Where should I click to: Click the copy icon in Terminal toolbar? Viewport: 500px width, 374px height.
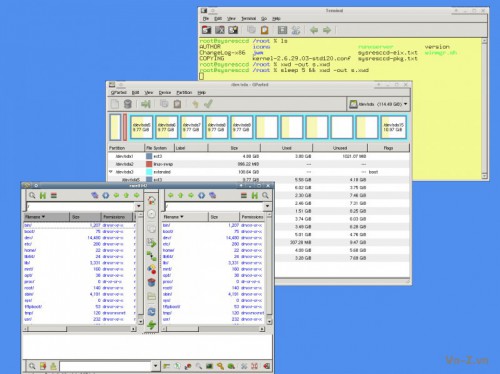point(251,30)
